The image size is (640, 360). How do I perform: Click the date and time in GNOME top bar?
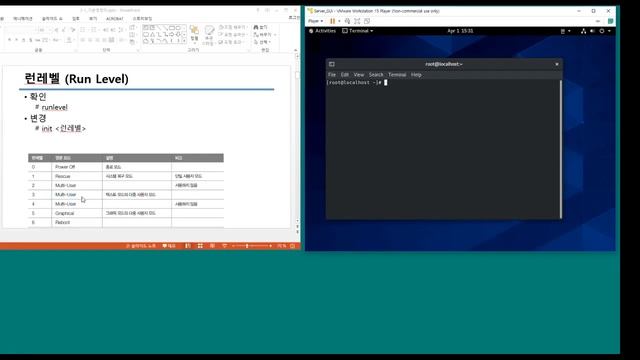click(460, 31)
